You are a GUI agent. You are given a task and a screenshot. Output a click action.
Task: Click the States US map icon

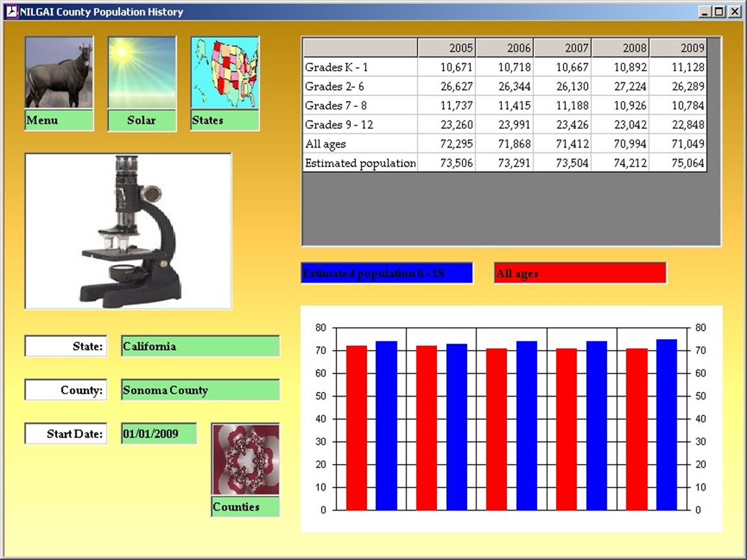point(224,73)
